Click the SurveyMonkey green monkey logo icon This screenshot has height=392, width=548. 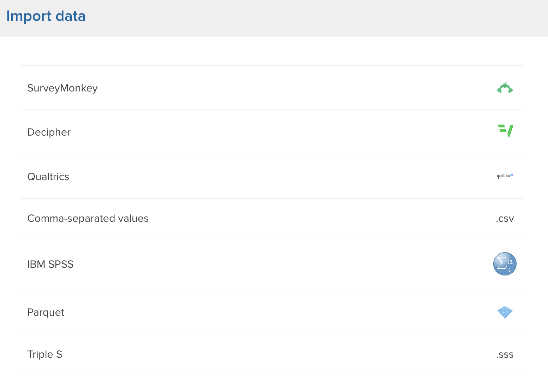click(505, 88)
